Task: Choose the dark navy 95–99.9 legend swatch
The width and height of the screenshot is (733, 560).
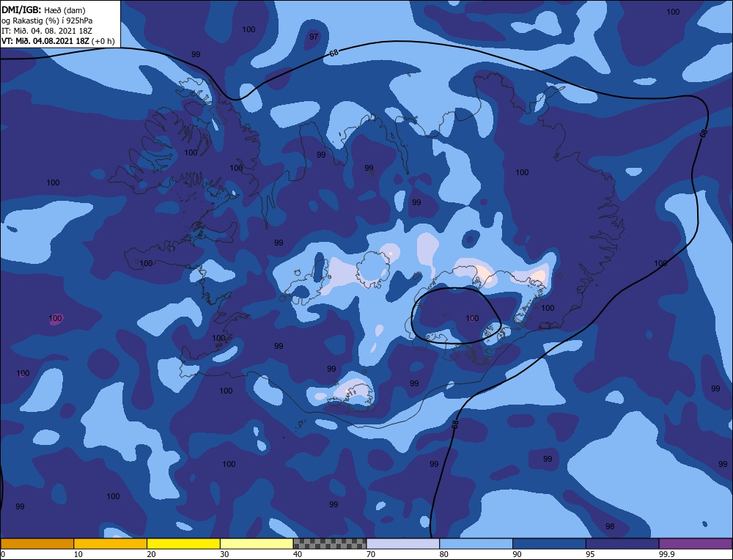Action: click(x=622, y=543)
